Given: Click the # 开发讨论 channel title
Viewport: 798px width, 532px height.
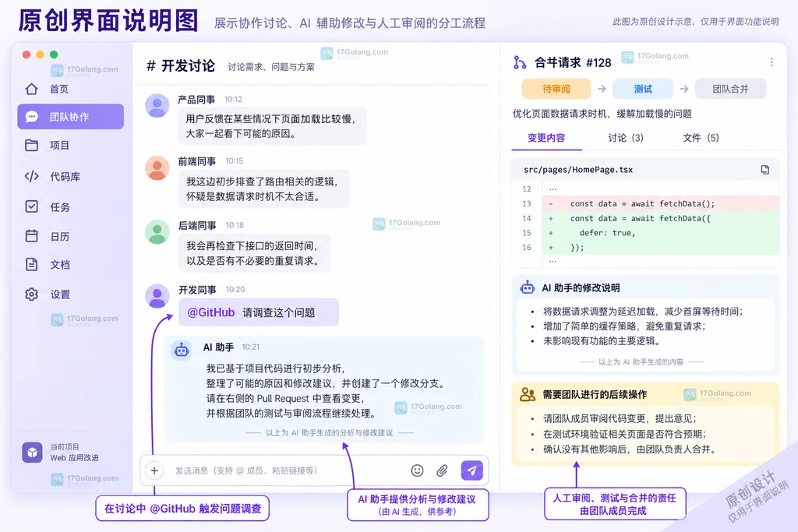Looking at the screenshot, I should pyautogui.click(x=181, y=65).
